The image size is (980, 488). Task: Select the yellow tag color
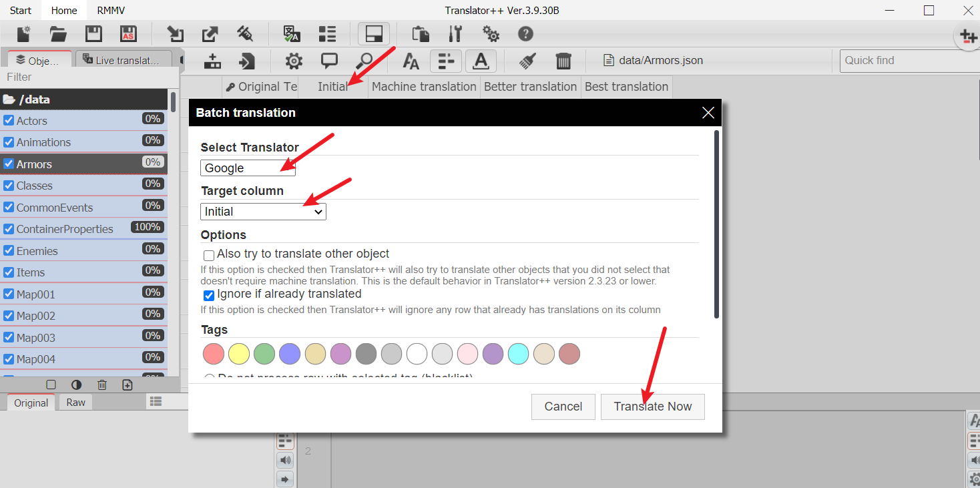(x=239, y=354)
